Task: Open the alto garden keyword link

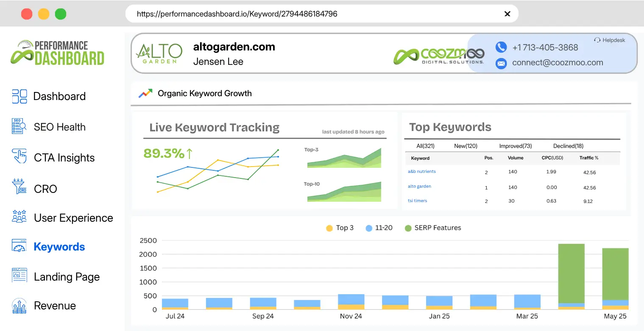Action: pyautogui.click(x=419, y=186)
